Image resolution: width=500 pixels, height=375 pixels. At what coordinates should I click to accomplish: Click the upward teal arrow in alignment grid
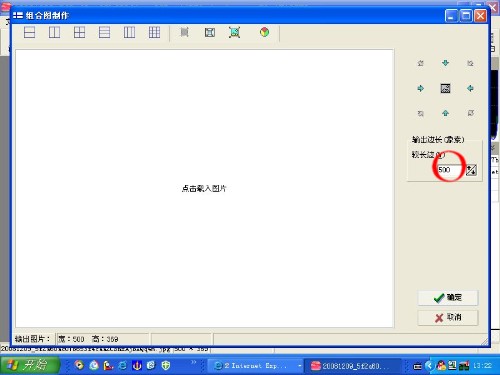pos(445,113)
